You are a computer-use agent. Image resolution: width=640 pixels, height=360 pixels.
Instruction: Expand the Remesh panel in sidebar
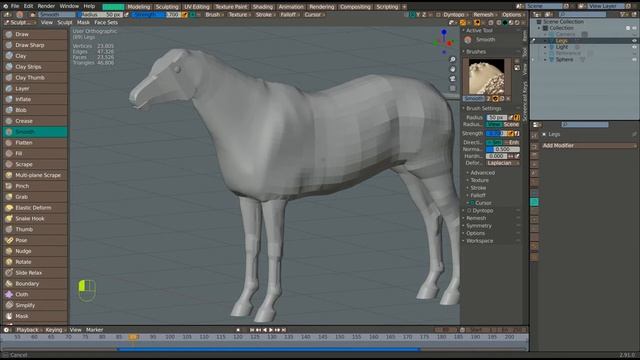[x=476, y=218]
